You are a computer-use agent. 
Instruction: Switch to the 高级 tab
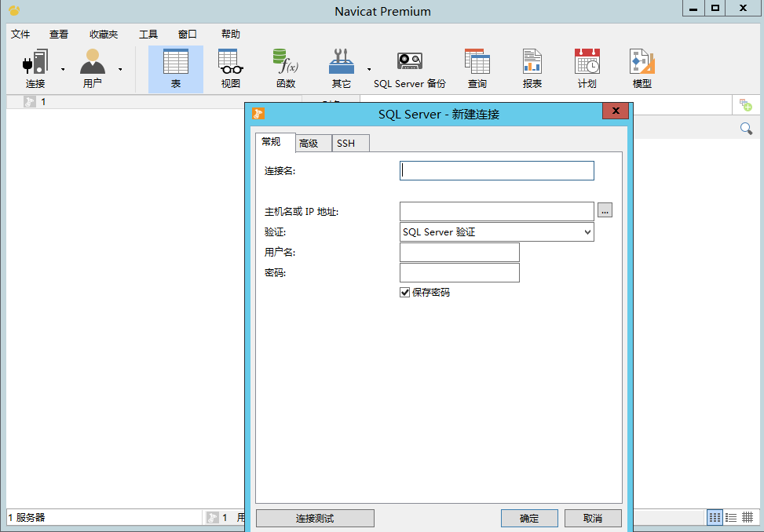[309, 144]
